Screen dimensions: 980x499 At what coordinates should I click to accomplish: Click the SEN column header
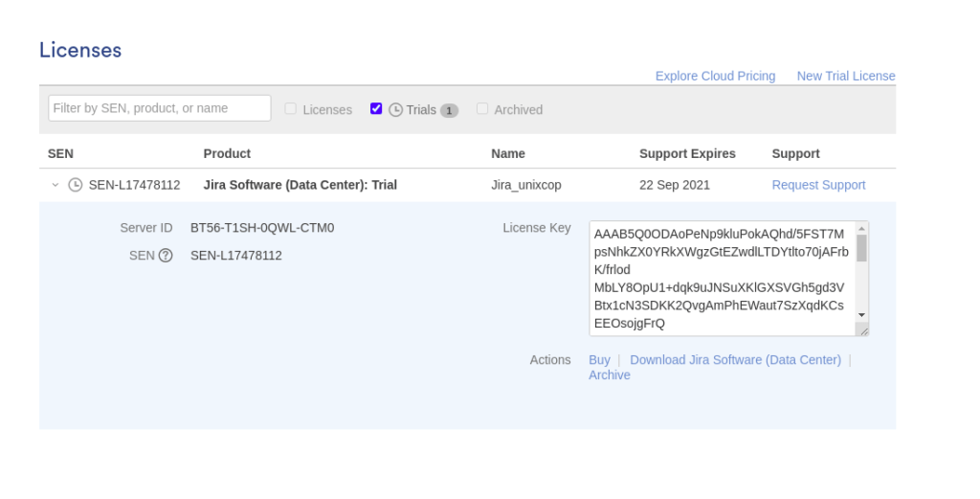point(60,154)
